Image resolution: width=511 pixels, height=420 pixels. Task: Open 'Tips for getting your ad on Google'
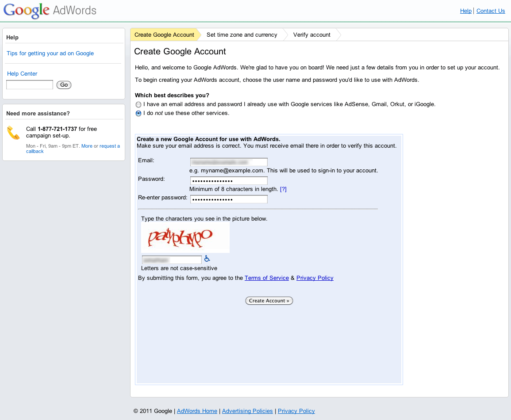pos(50,53)
